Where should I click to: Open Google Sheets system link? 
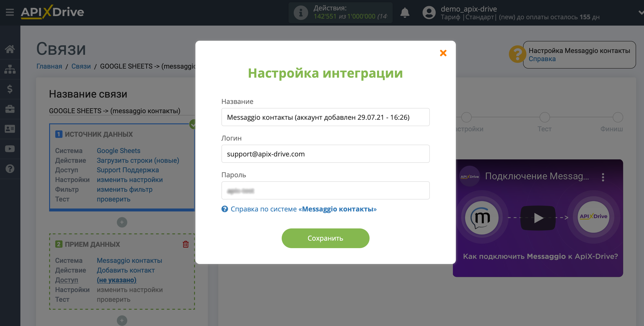[x=118, y=151]
